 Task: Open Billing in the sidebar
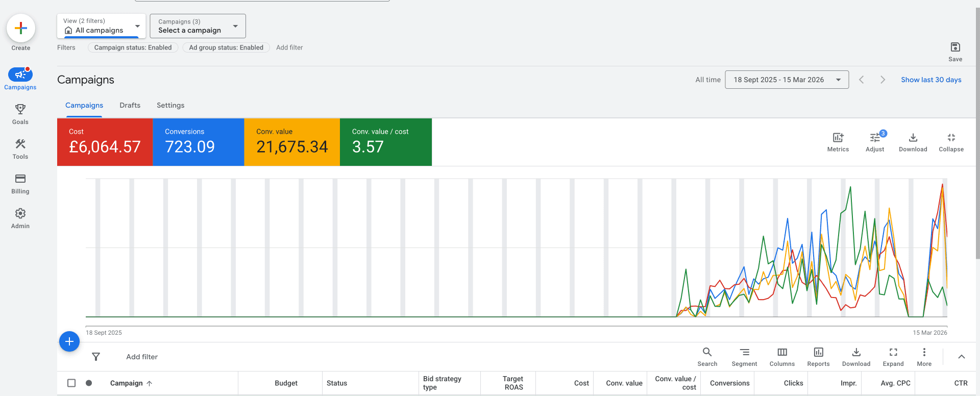point(20,183)
